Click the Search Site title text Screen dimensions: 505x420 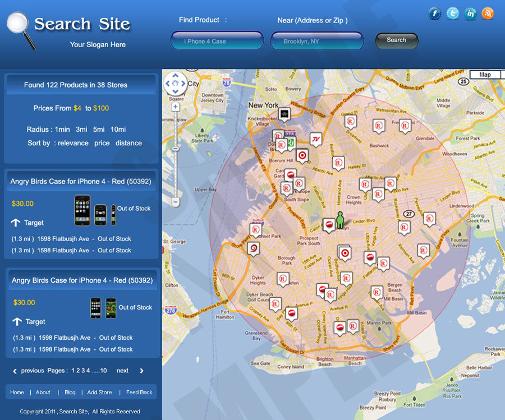[x=82, y=24]
